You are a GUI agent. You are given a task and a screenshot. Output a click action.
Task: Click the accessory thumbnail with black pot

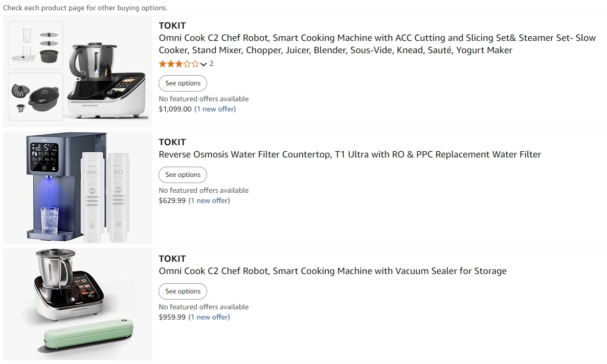[x=36, y=96]
